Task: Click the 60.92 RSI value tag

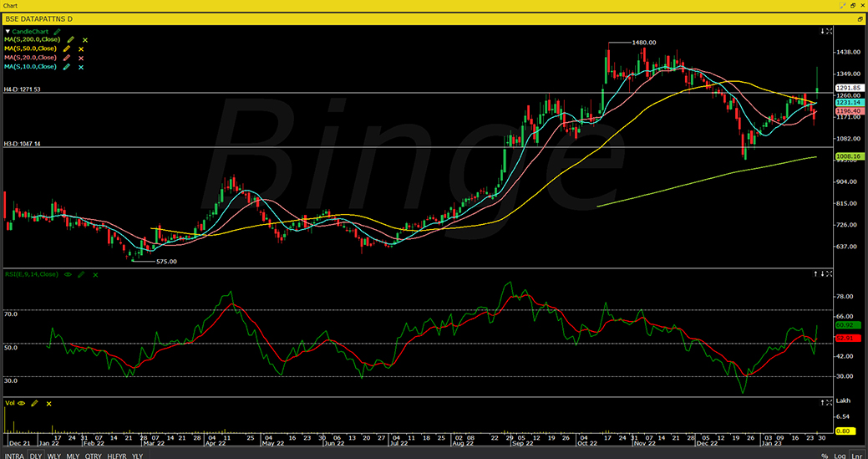Action: 847,325
